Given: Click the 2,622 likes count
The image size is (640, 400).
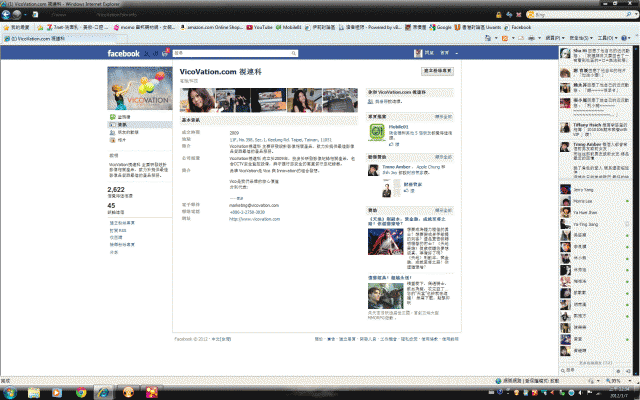Looking at the screenshot, I should pos(116,189).
